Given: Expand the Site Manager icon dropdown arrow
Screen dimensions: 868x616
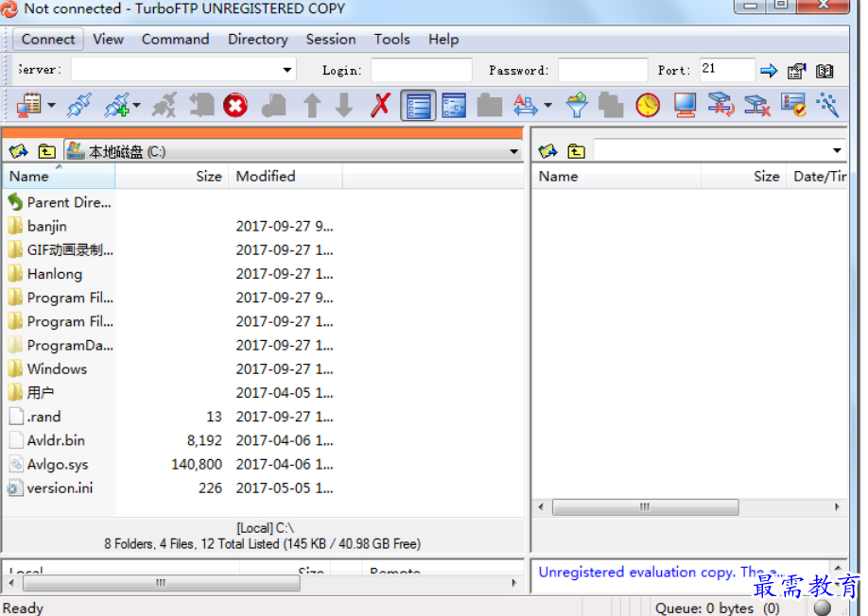Looking at the screenshot, I should point(51,105).
